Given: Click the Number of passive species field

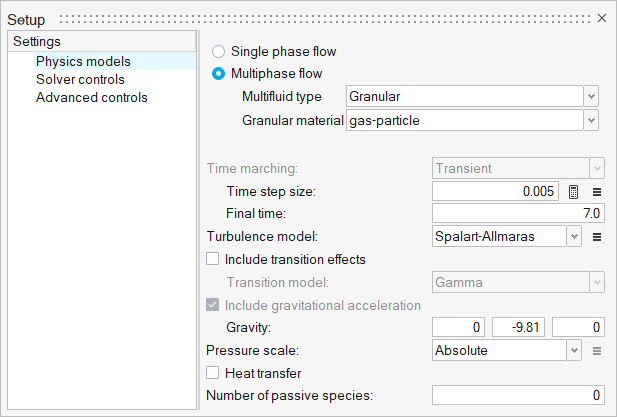Looking at the screenshot, I should pyautogui.click(x=517, y=396).
